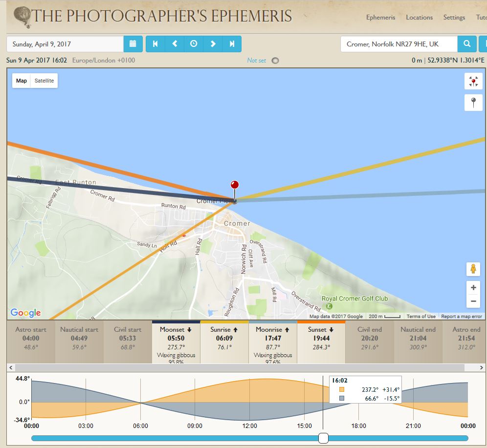The image size is (487, 448).
Task: Click Report a map error link
Action: point(462,317)
